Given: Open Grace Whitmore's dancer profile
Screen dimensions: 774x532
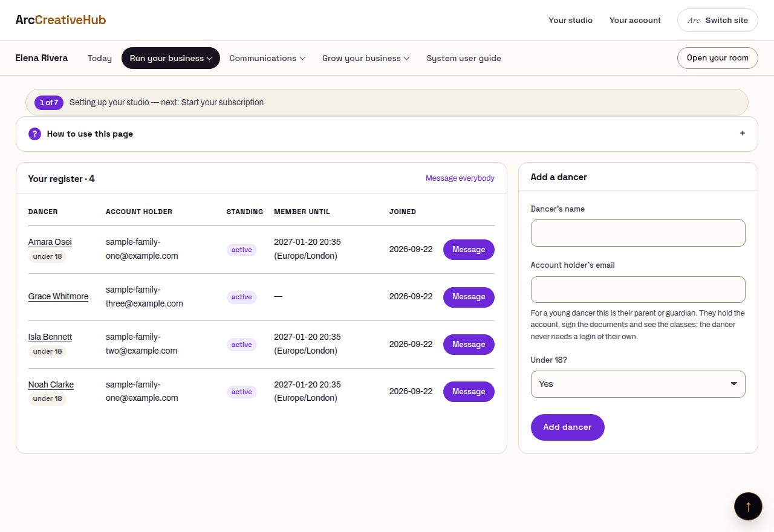Looking at the screenshot, I should [58, 296].
